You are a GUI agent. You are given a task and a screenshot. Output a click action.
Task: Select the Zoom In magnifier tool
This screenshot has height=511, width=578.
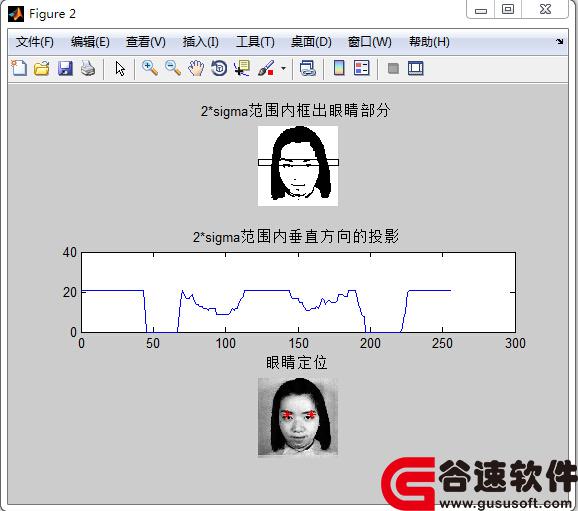coord(150,68)
